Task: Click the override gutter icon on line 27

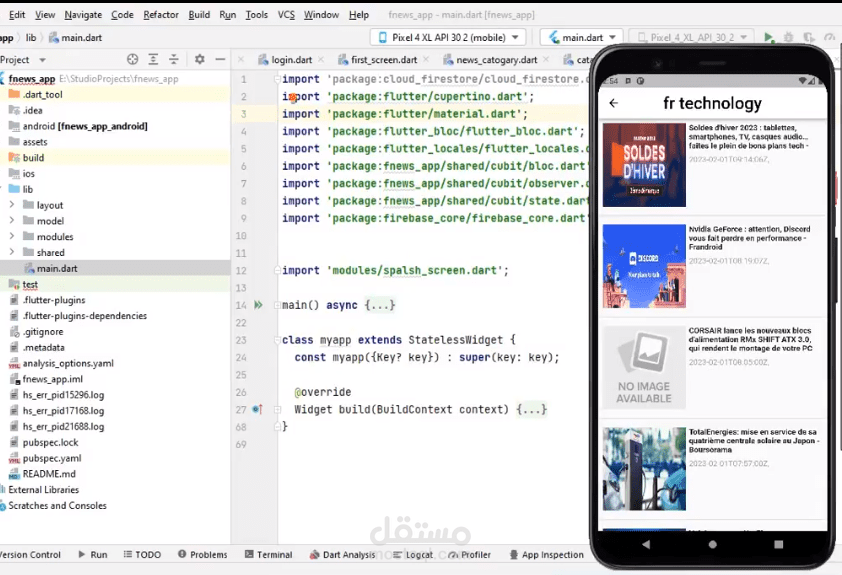Action: pos(258,409)
